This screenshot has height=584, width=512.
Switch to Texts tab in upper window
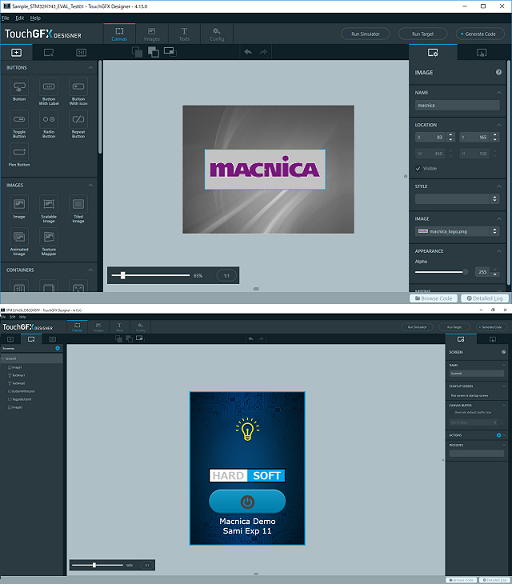click(184, 34)
